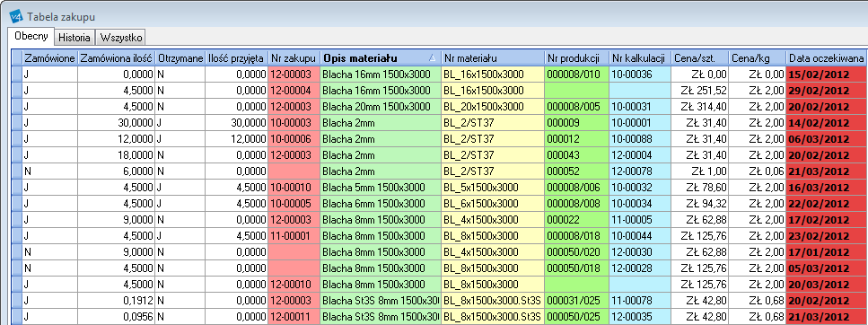868x325 pixels.
Task: Select price cell ZŁ 78,60
Action: pyautogui.click(x=700, y=187)
